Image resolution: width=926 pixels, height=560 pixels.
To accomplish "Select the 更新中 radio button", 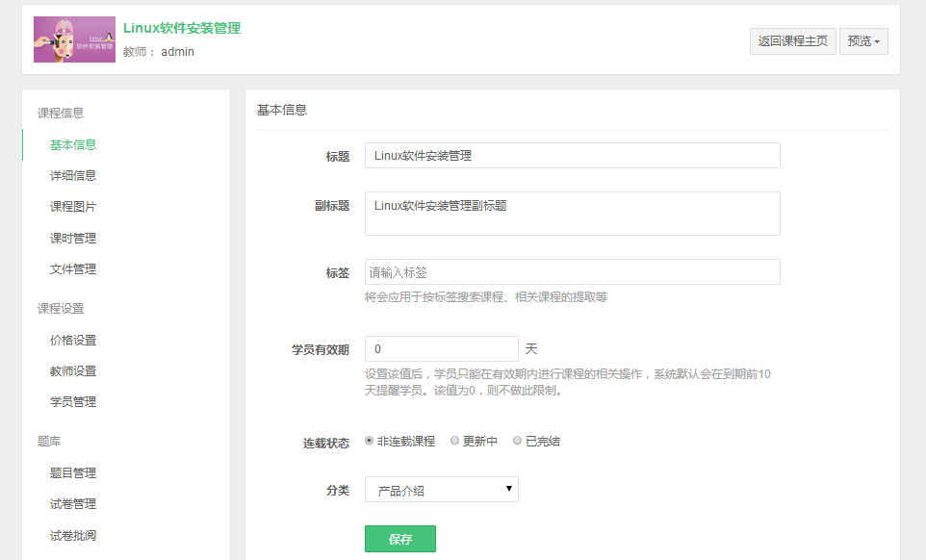I will [454, 441].
